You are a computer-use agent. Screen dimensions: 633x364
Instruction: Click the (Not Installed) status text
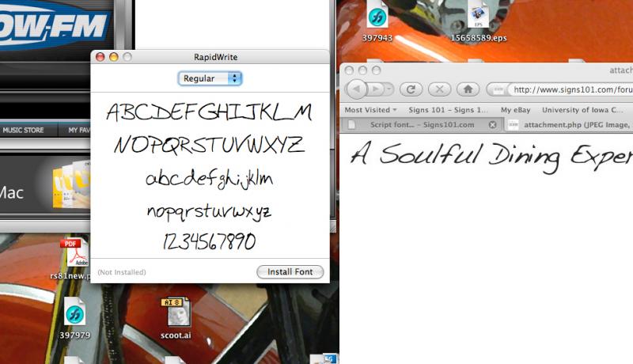(x=122, y=272)
